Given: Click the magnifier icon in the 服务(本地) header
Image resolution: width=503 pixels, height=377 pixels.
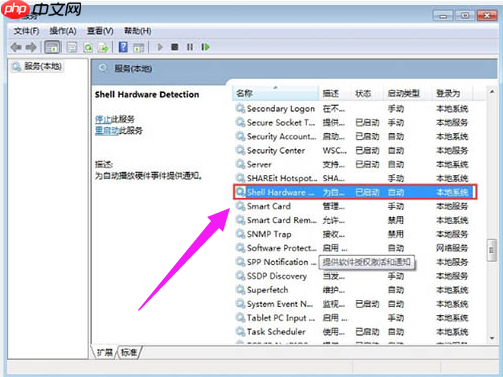Looking at the screenshot, I should pyautogui.click(x=103, y=68).
